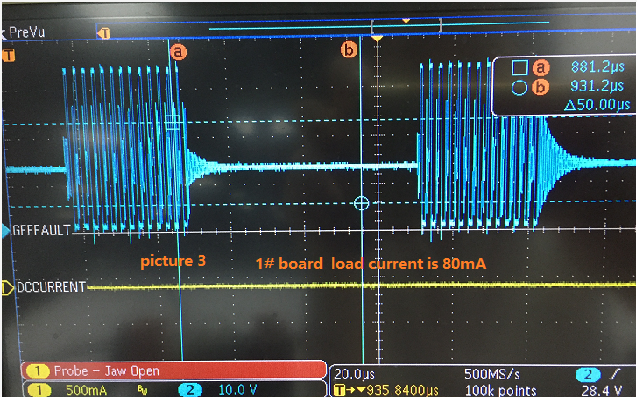Click the orange 'a' badge in cursor readout box
637x397 pixels.
(541, 67)
